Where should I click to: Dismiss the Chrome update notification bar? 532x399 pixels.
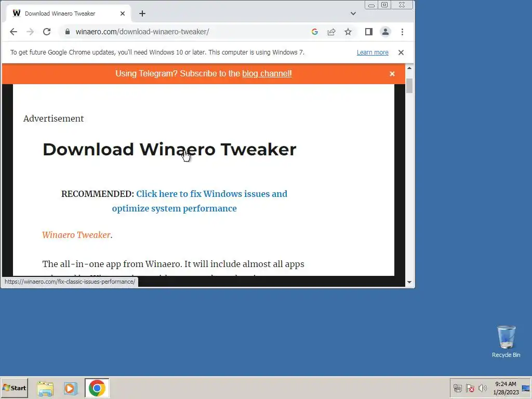tap(401, 52)
